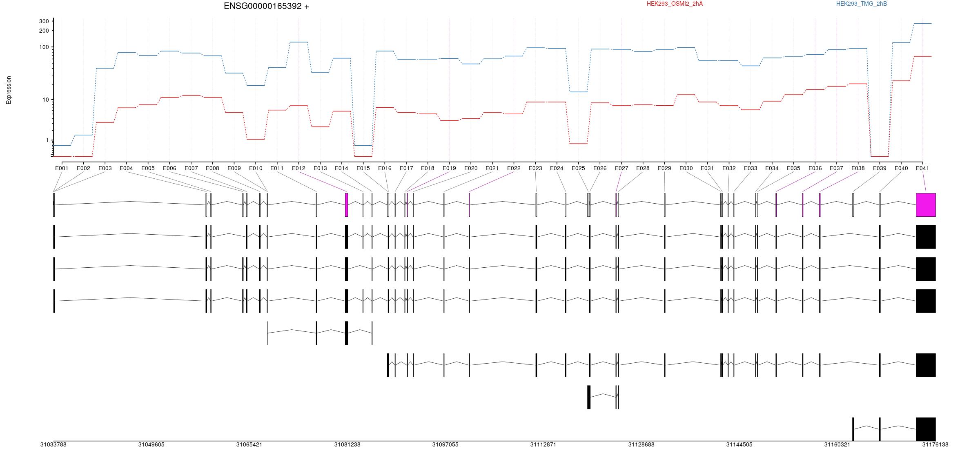Click exon label E040
The image size is (980, 453).
tap(901, 168)
